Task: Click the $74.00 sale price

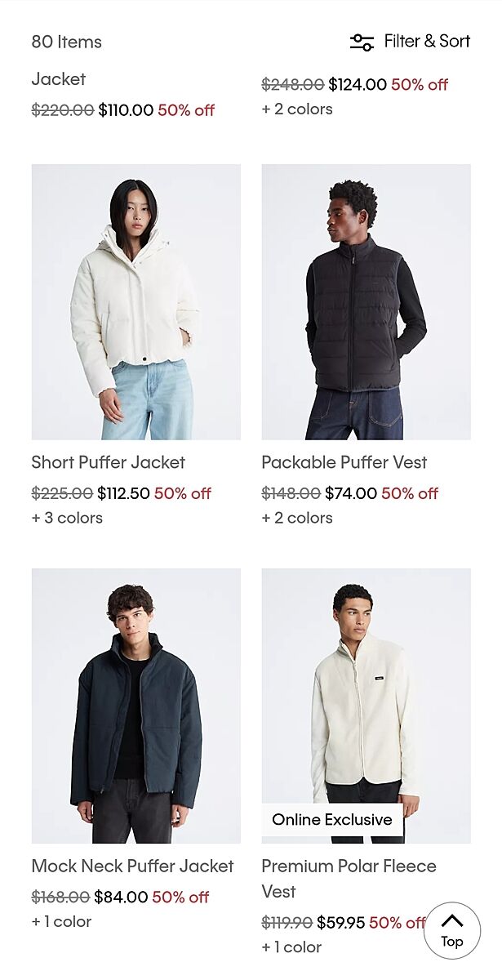Action: coord(351,493)
